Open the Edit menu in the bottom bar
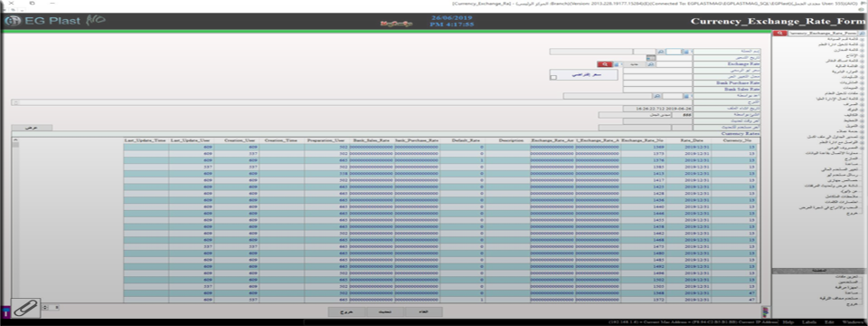Viewport: 868px width, 326px height. click(829, 322)
